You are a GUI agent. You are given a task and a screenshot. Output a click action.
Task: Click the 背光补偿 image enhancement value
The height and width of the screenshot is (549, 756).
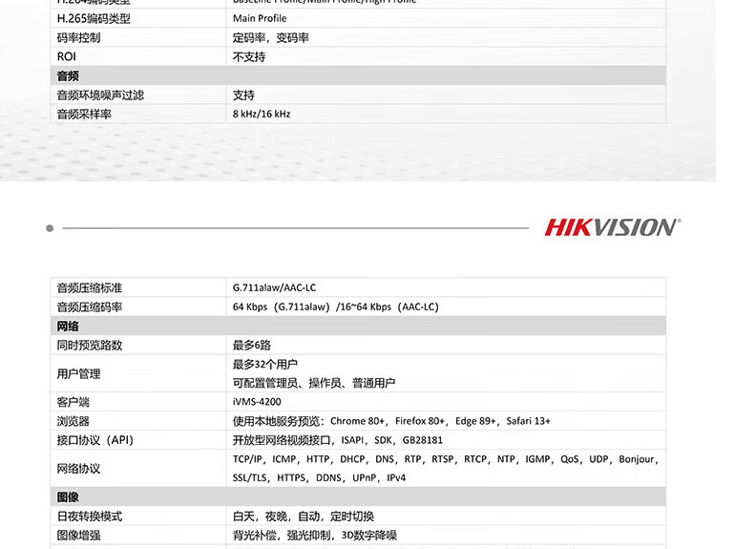315,535
